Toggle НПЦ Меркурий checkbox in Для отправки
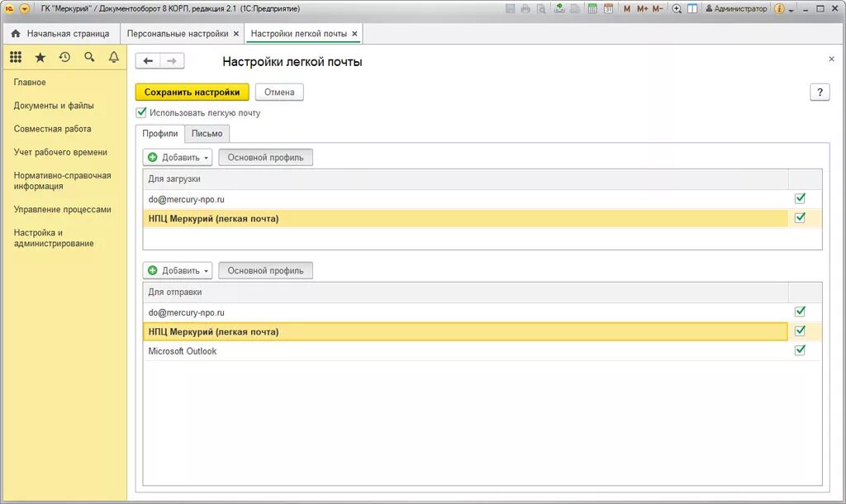The image size is (846, 504). pyautogui.click(x=800, y=330)
